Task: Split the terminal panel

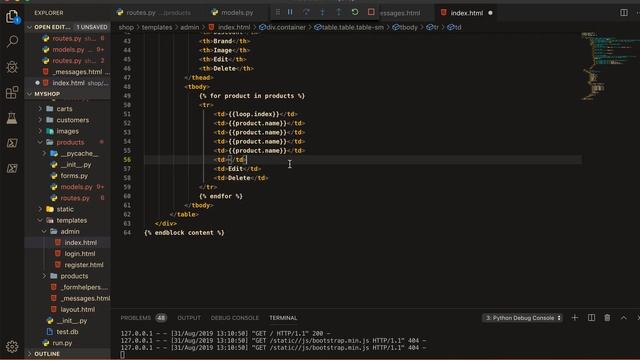Action: pyautogui.click(x=591, y=318)
